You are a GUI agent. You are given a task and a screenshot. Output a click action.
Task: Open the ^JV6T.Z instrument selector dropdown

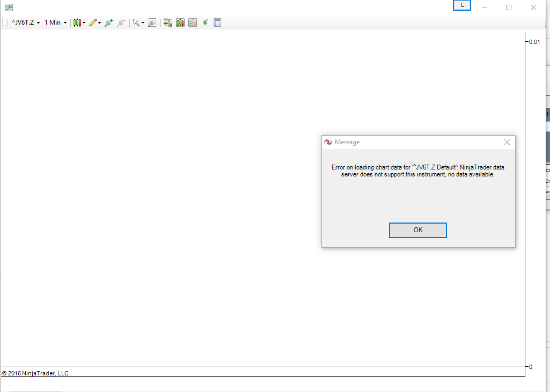(26, 23)
